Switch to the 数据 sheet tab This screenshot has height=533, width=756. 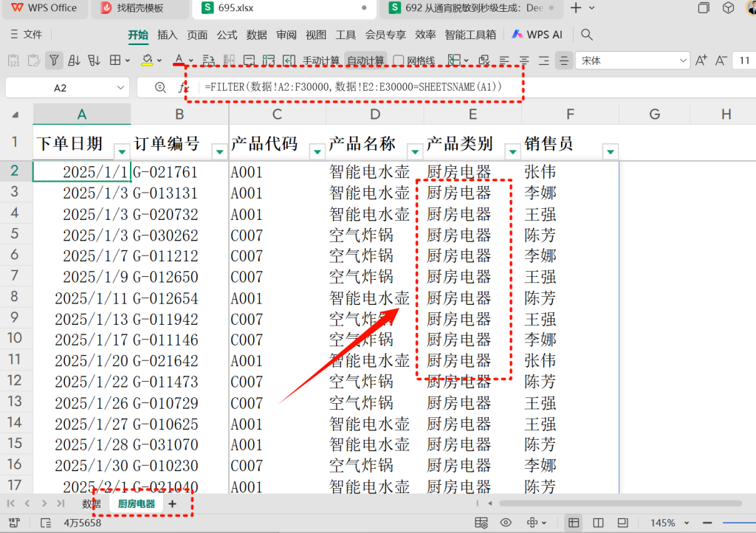(92, 504)
